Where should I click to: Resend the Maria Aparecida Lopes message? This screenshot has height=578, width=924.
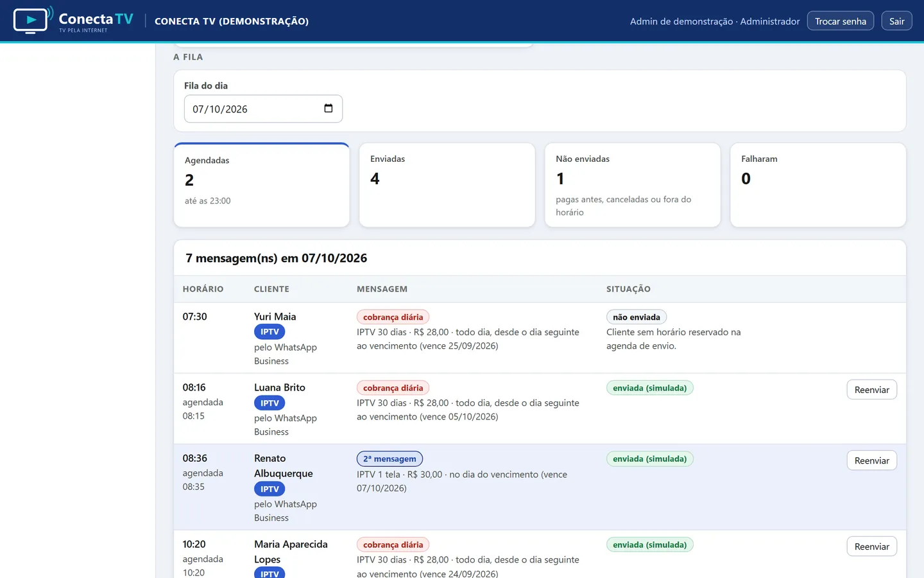(x=871, y=547)
